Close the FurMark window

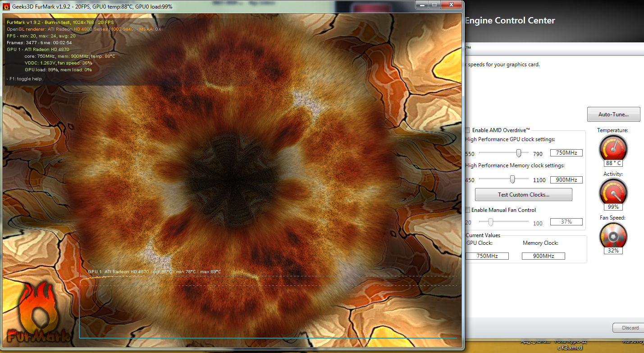pos(452,5)
